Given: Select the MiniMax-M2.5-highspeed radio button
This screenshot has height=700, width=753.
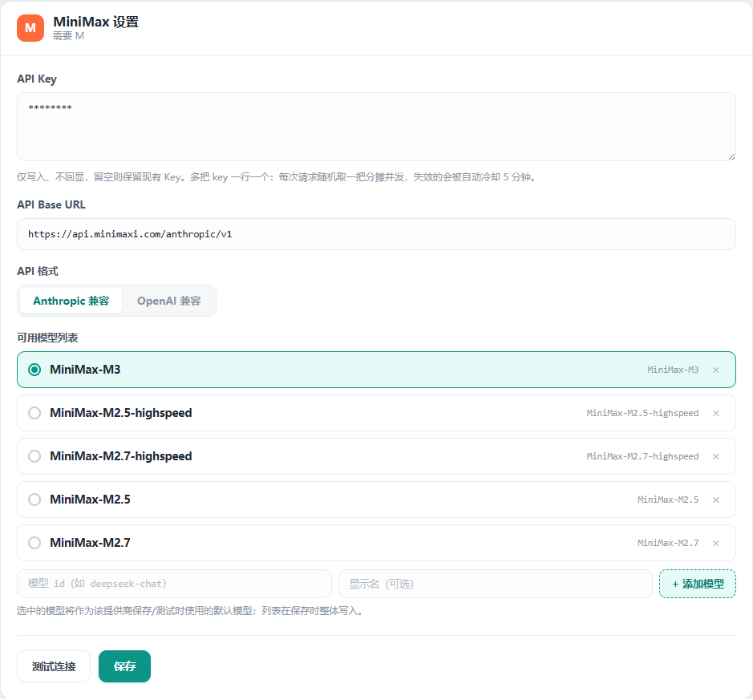Looking at the screenshot, I should [x=34, y=413].
